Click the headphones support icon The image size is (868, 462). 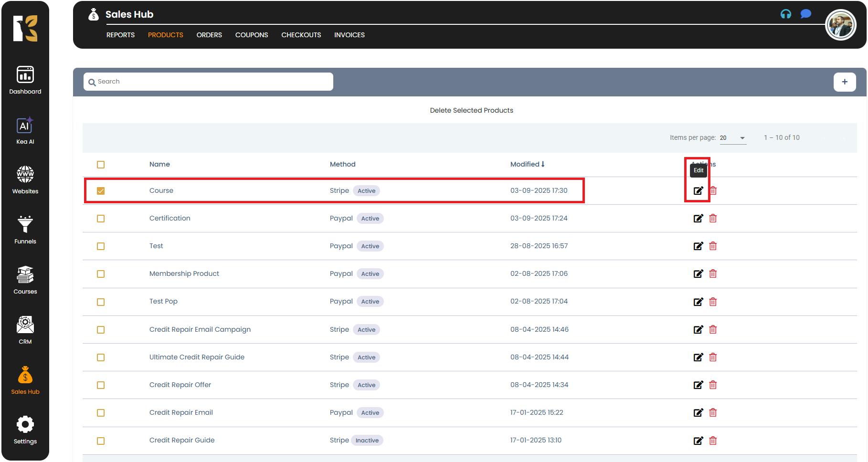[x=785, y=14]
